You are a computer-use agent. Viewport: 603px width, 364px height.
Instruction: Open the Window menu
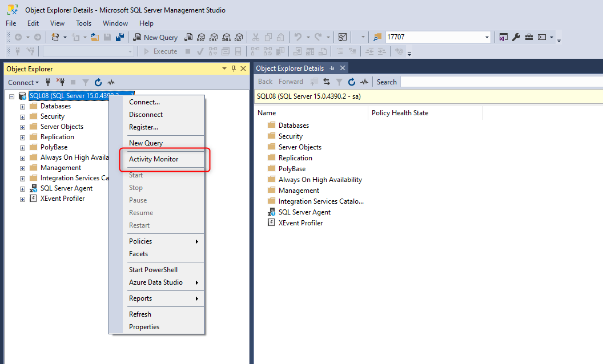tap(115, 23)
